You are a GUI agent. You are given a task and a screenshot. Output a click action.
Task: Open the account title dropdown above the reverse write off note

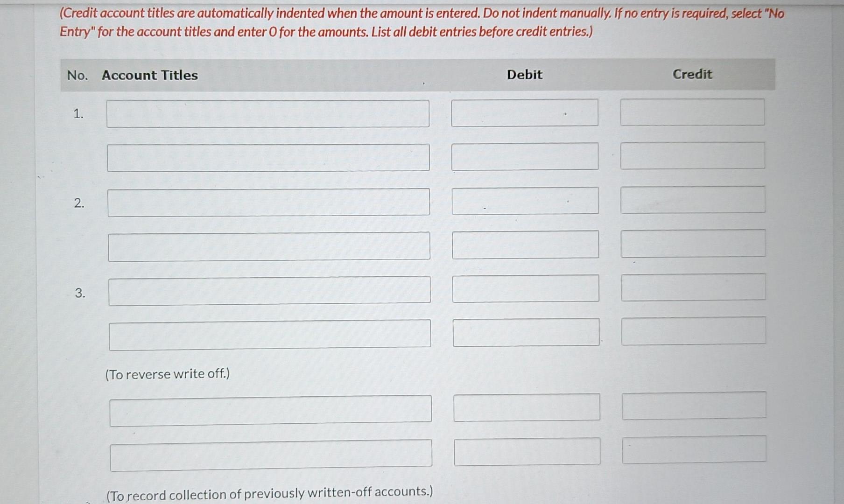pos(271,409)
